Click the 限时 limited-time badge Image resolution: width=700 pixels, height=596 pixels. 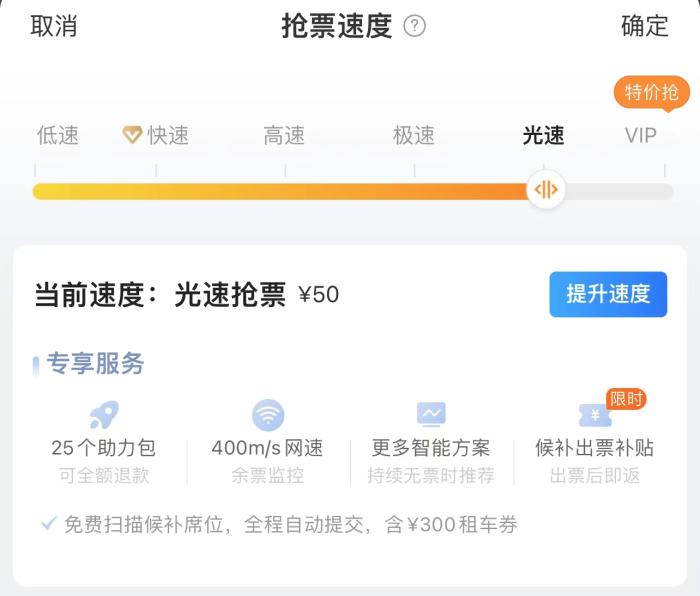[626, 399]
